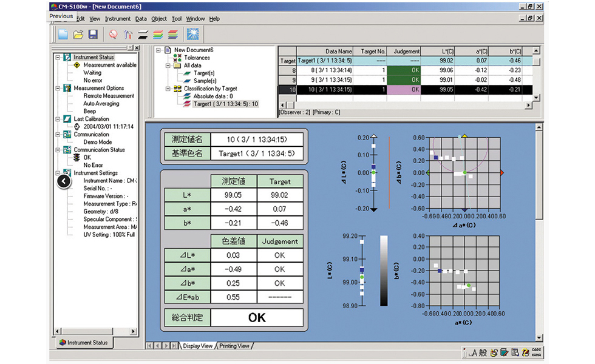
Task: Click the Communication Status node icon
Action: 67,150
